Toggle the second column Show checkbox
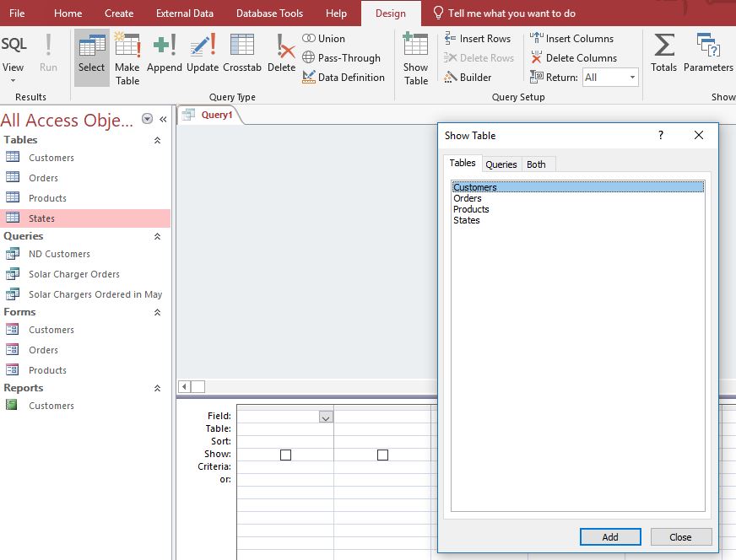This screenshot has height=560, width=736. coord(382,455)
